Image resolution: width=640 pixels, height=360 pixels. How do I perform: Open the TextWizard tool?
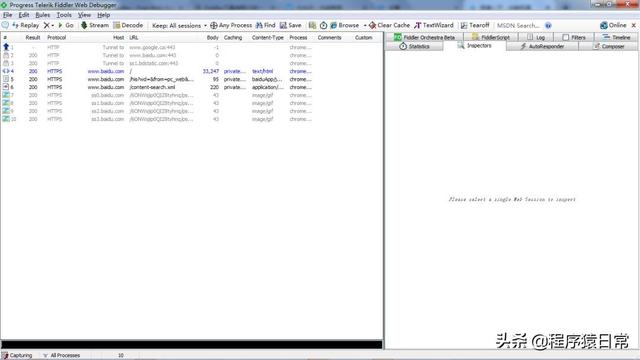tap(434, 25)
